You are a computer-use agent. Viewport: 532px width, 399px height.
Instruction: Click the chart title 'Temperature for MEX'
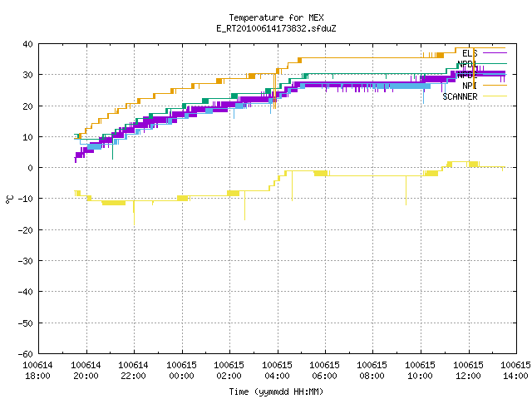[x=276, y=17]
